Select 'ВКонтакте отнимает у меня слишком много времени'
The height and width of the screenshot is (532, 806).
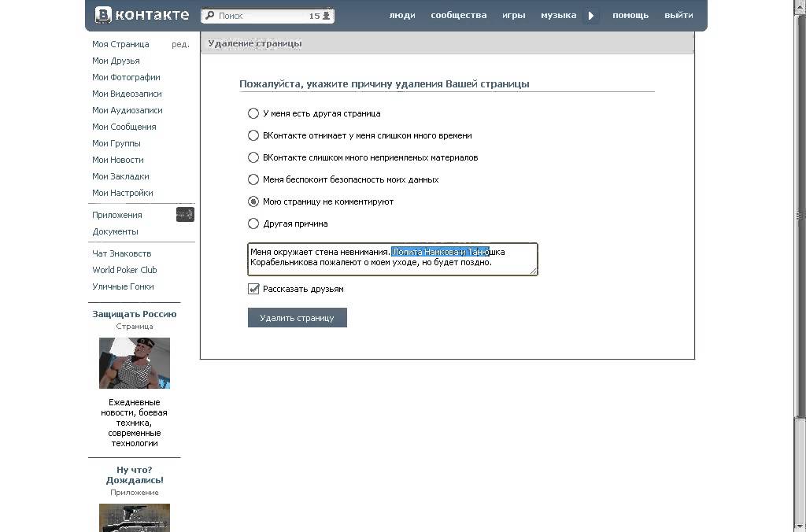point(253,135)
